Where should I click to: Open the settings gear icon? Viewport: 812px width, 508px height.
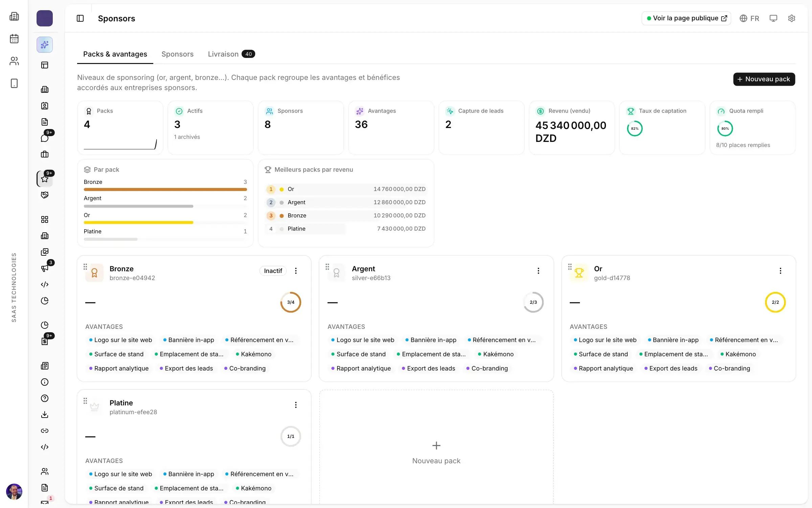pos(791,18)
